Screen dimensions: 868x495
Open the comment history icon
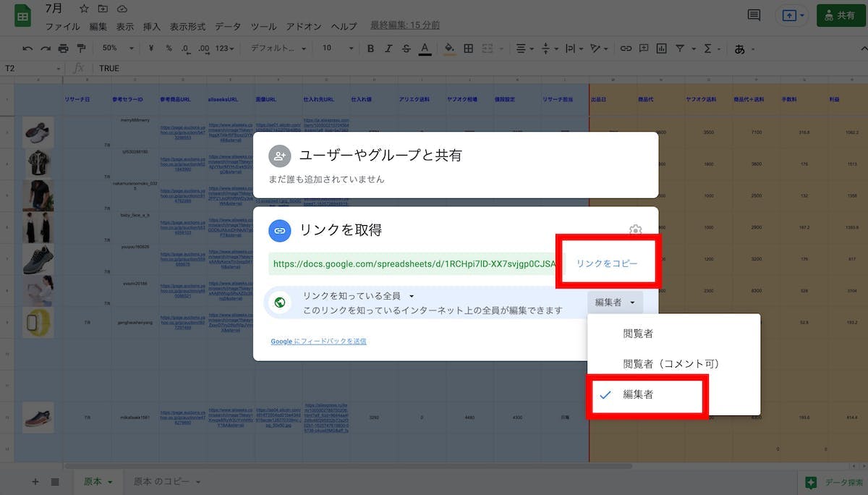point(754,15)
